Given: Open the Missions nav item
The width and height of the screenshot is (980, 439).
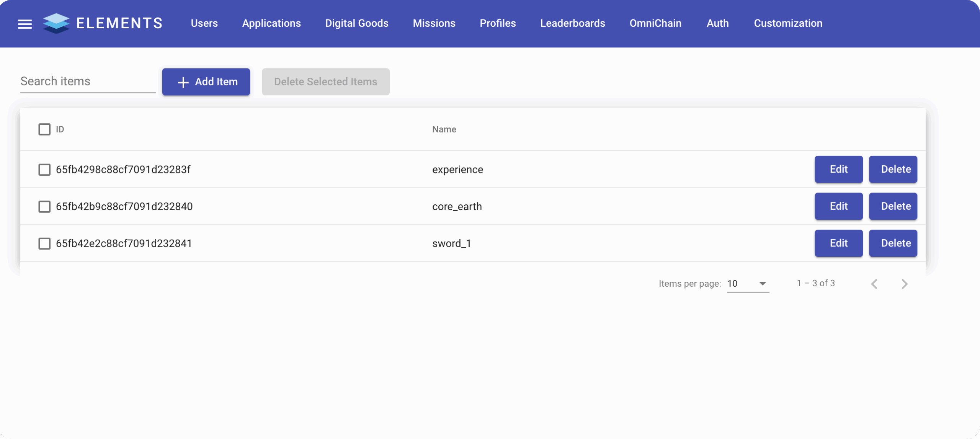Looking at the screenshot, I should [434, 23].
